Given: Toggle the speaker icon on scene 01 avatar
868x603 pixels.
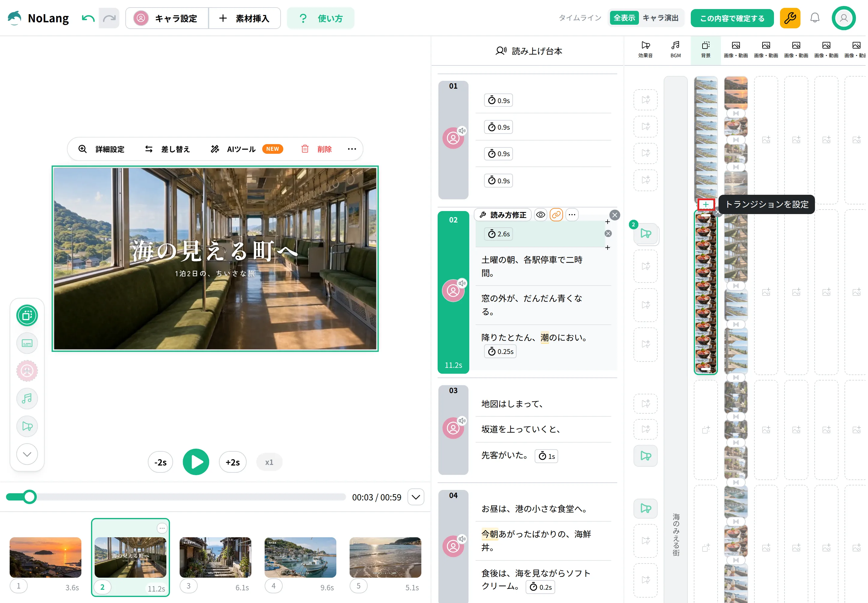Looking at the screenshot, I should pos(462,131).
